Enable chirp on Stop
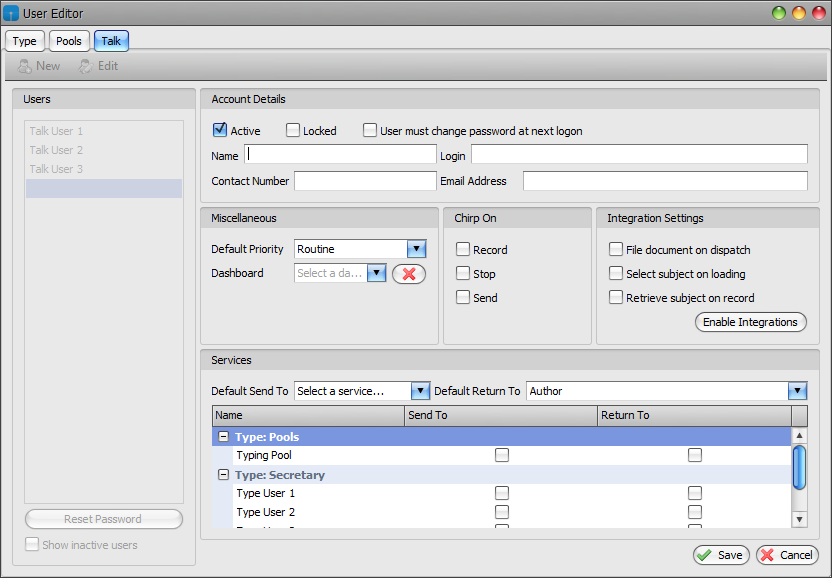This screenshot has width=832, height=578. pyautogui.click(x=463, y=273)
